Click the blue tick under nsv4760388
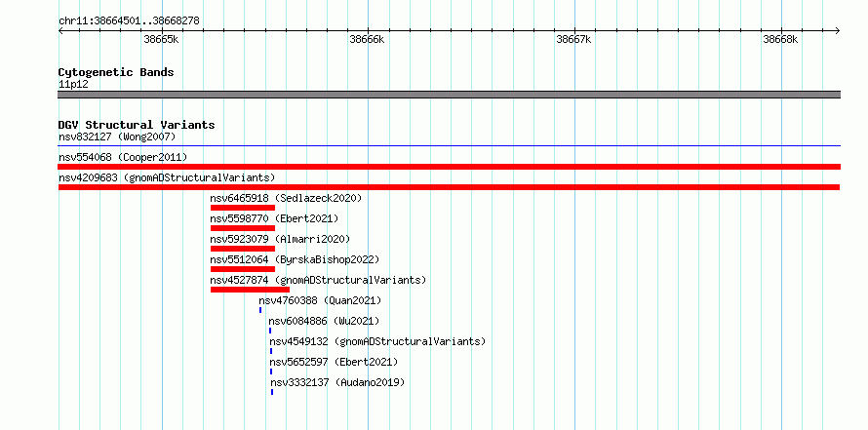This screenshot has height=430, width=868. pos(260,310)
